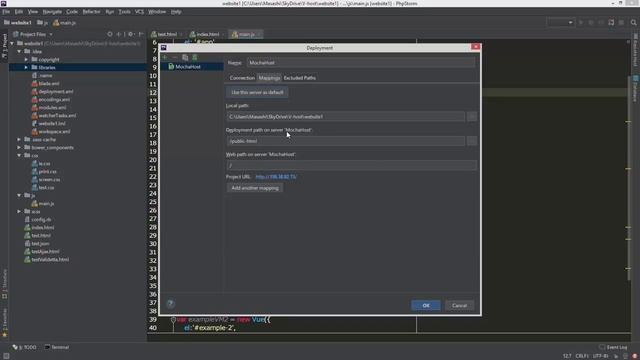Collapse the js folder
The height and width of the screenshot is (360, 640).
[x=19, y=196]
